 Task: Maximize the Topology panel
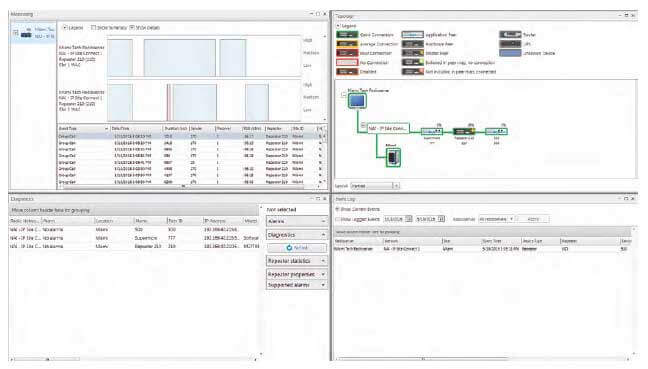click(x=627, y=15)
